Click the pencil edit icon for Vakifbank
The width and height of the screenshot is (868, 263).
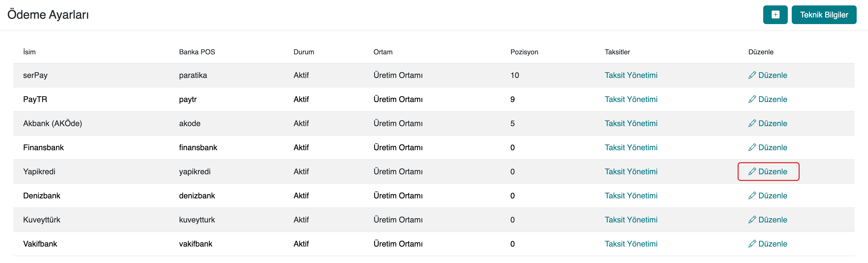(752, 244)
